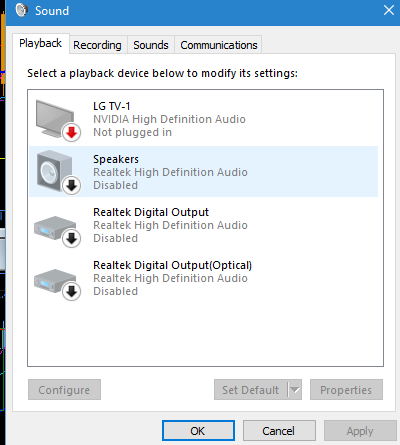Click disabled badge on Realtek Digital Output(Optical)
The height and width of the screenshot is (445, 400).
coord(71,291)
